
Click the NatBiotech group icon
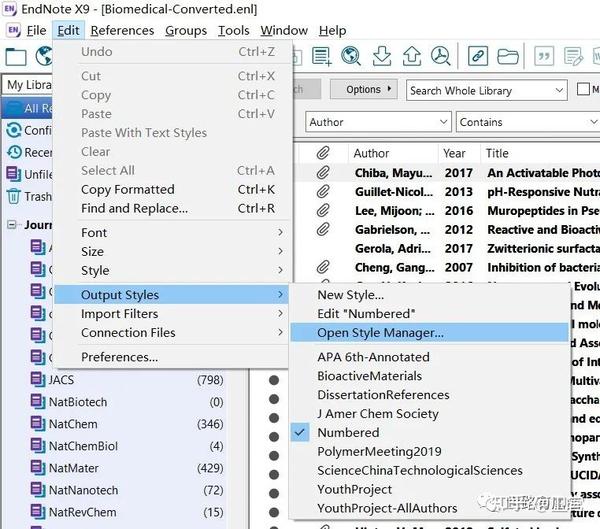[38, 402]
